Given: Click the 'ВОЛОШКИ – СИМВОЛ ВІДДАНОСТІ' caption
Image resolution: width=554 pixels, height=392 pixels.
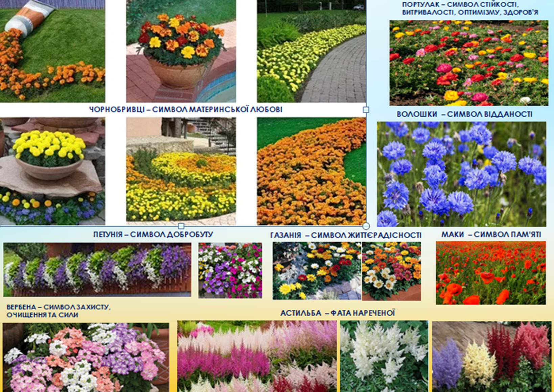Looking at the screenshot, I should 464,114.
